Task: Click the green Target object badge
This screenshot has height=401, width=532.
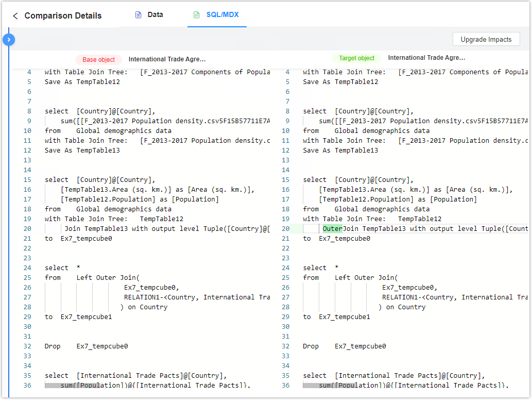Action: click(x=356, y=58)
